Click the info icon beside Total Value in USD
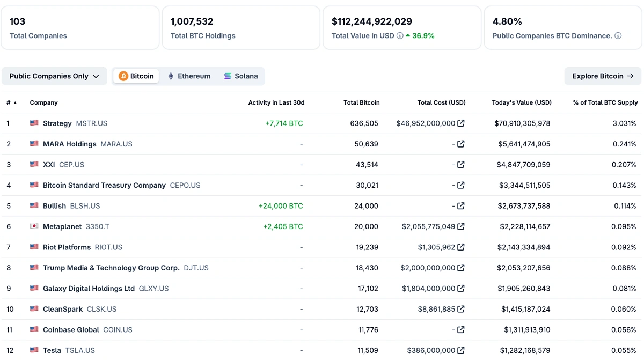This screenshot has height=360, width=644. 400,36
